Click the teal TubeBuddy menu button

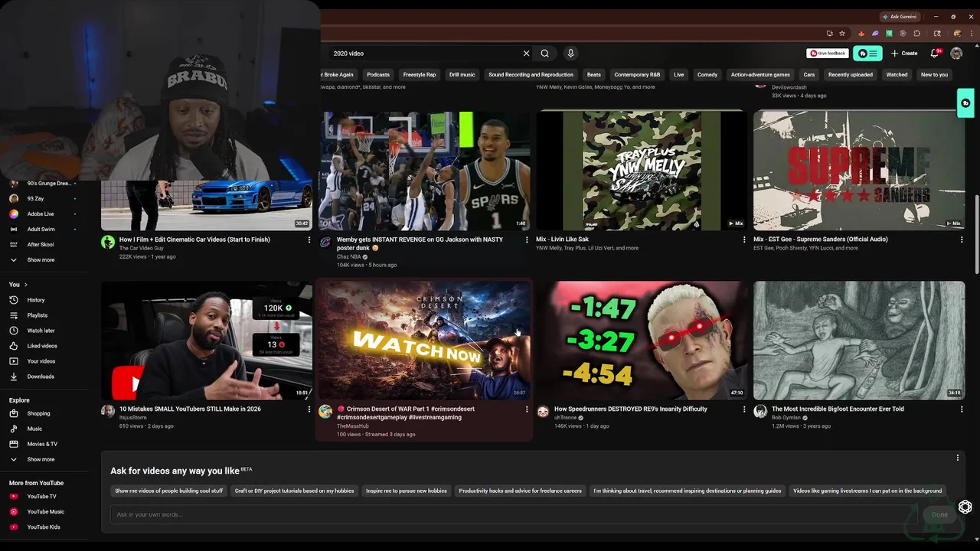[x=869, y=54]
